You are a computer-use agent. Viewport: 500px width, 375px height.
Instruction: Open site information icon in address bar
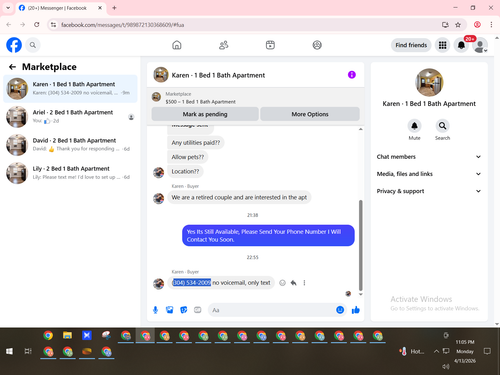click(x=53, y=25)
